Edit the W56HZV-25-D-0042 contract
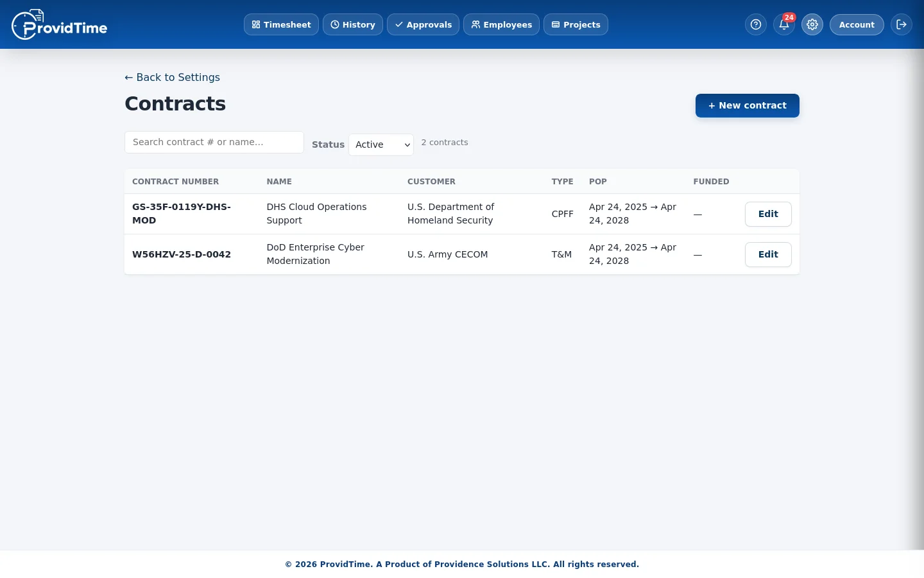Screen dimensions: 924x578 click(x=768, y=254)
